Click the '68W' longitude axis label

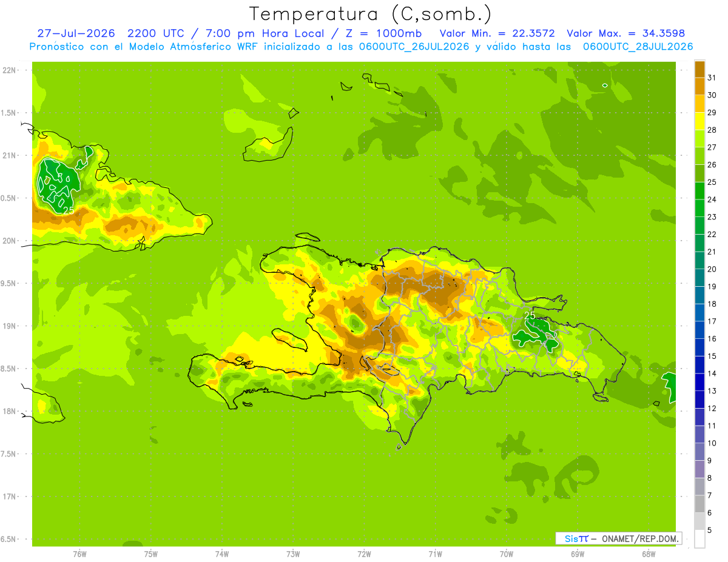click(x=649, y=554)
